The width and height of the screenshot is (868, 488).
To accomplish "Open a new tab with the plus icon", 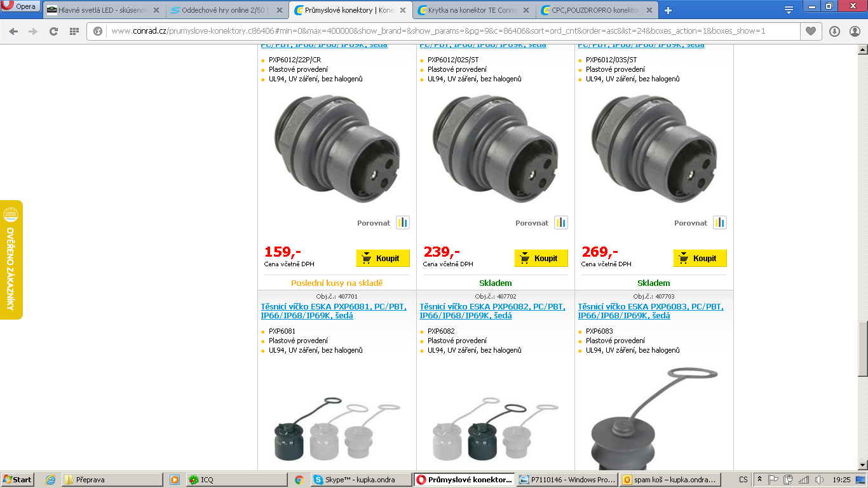I will click(668, 10).
